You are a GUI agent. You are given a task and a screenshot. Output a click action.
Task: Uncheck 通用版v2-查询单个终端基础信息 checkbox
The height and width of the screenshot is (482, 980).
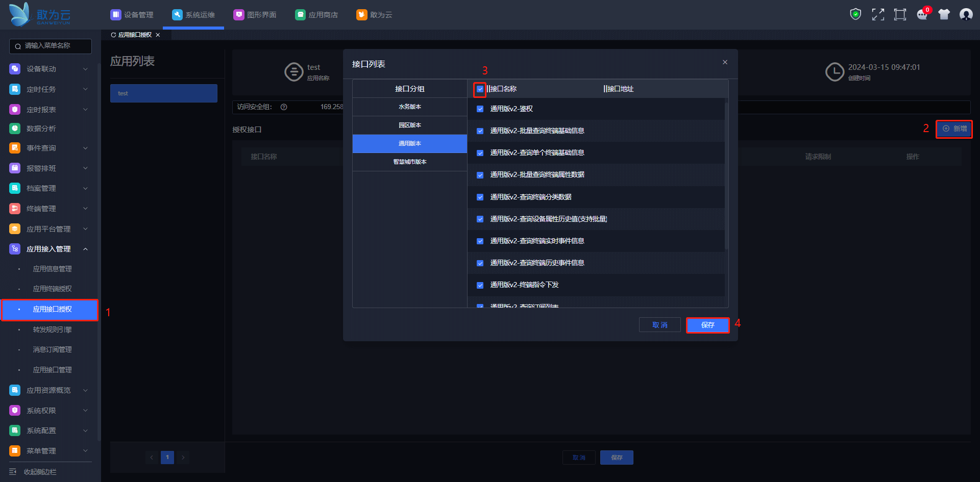(480, 153)
